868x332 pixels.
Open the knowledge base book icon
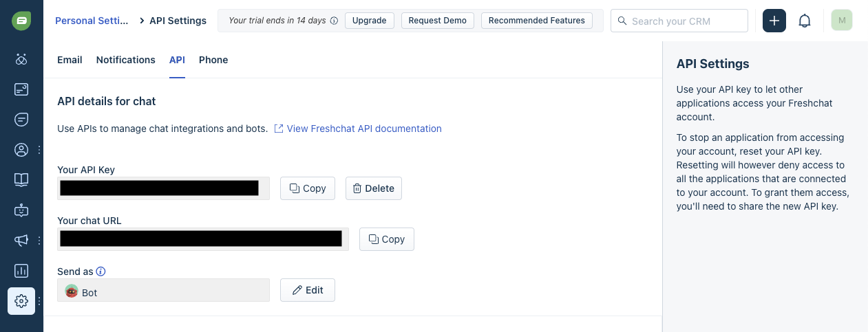21,179
